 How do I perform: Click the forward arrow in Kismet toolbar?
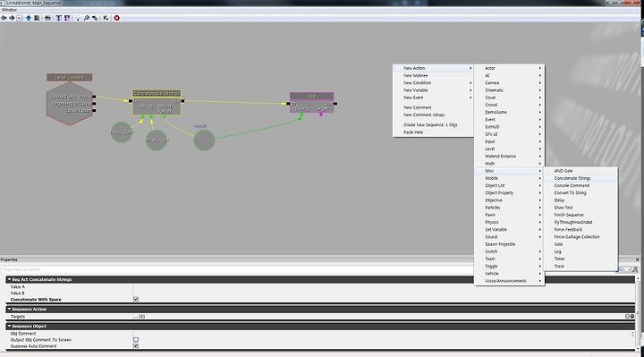click(12, 18)
